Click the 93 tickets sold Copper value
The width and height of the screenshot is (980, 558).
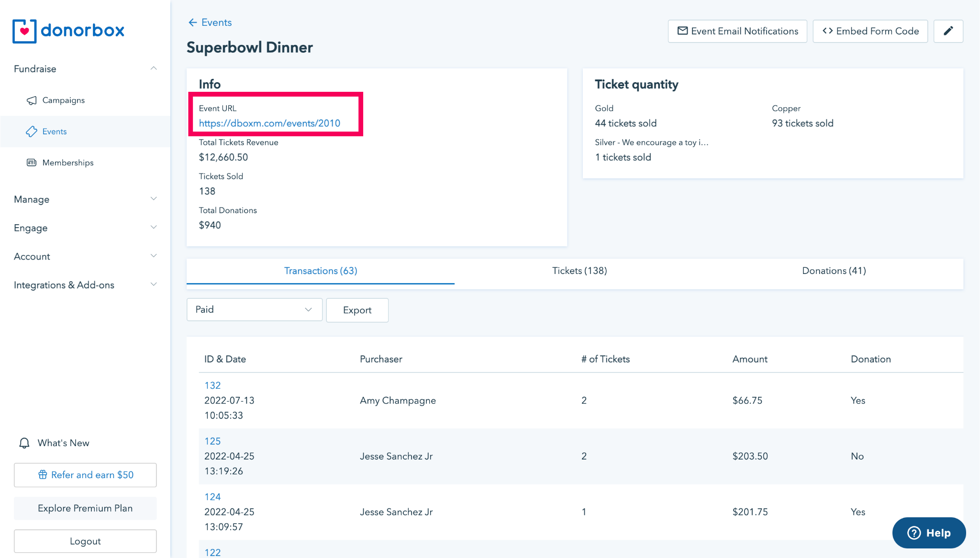tap(802, 123)
